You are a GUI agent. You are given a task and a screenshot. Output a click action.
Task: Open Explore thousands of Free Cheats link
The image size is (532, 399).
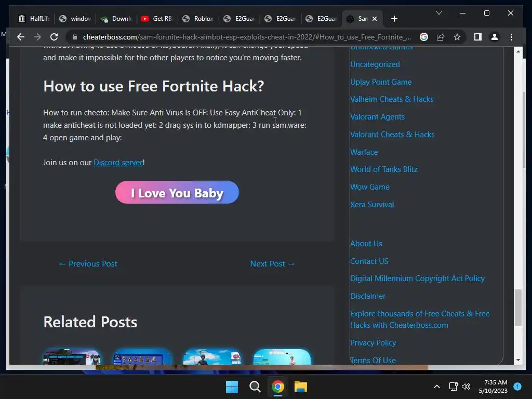click(x=420, y=320)
